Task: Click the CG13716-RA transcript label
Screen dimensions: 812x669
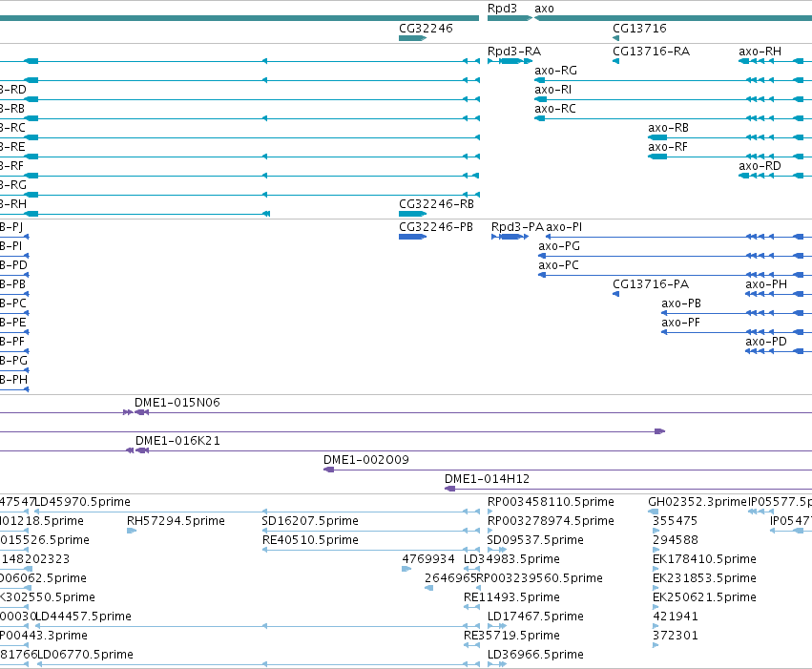Action: click(651, 52)
